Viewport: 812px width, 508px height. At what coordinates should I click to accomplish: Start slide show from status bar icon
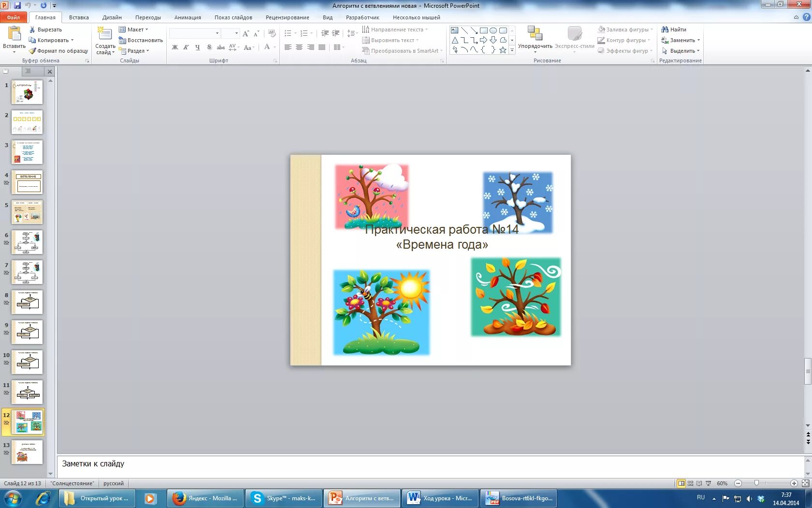(708, 483)
